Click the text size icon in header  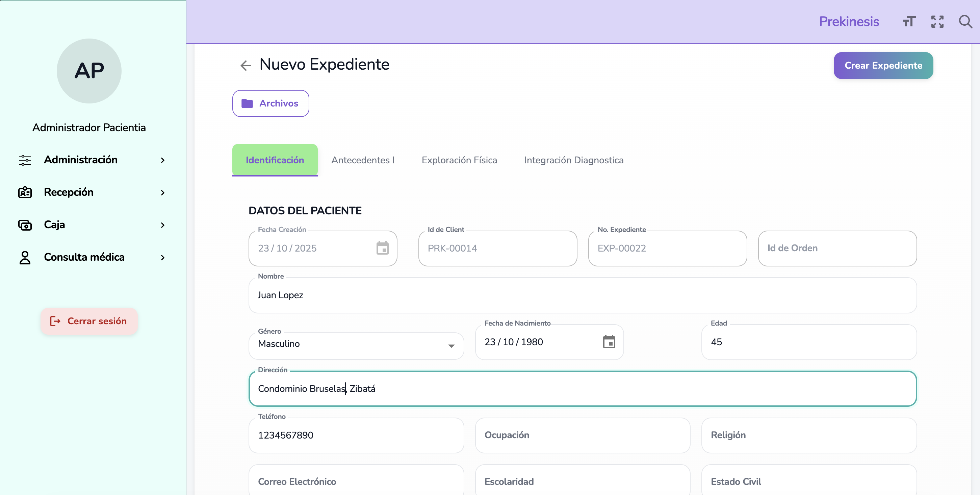(909, 22)
